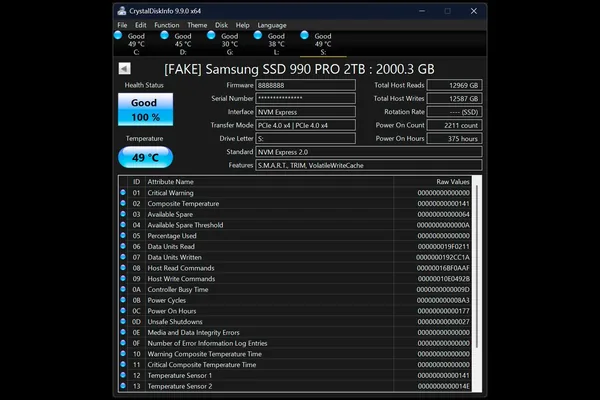Click the ID column header
The image size is (600, 400).
coord(136,182)
